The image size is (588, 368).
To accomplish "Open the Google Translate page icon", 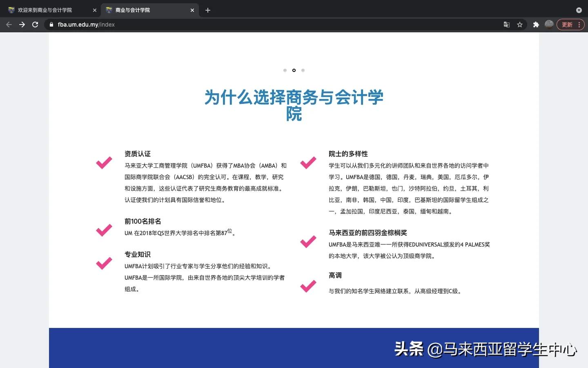I will [x=507, y=25].
